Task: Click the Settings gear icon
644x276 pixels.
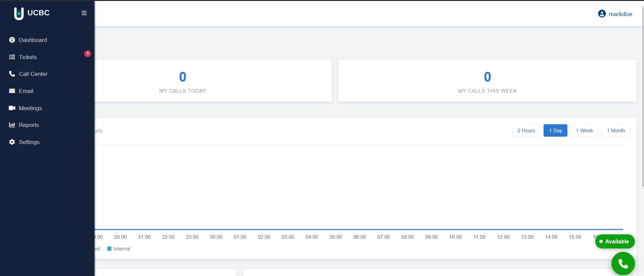Action: click(12, 142)
